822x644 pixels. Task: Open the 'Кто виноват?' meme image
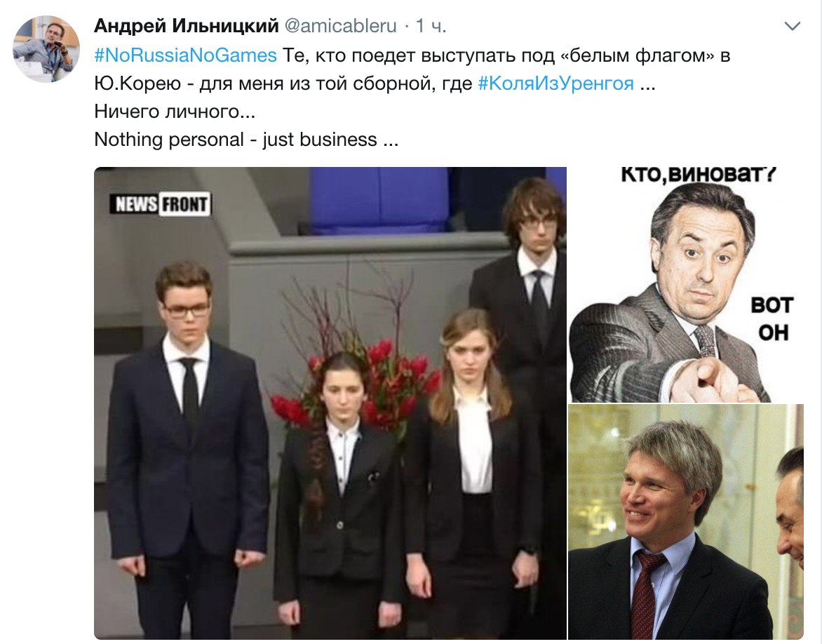click(x=686, y=285)
